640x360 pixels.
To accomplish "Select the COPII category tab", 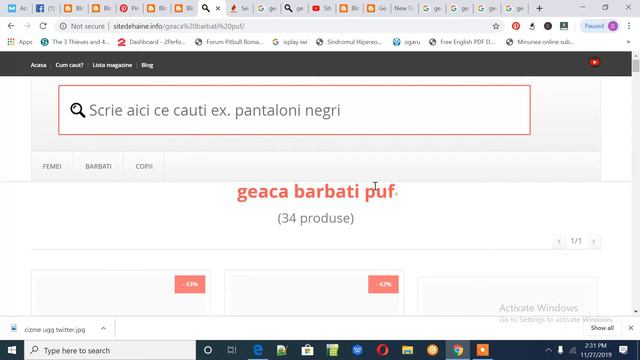I will coord(144,166).
